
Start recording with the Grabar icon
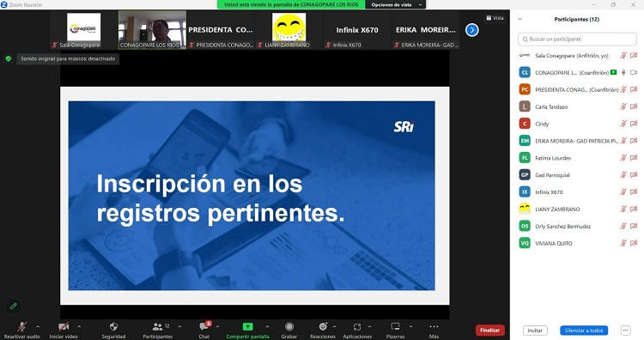289,326
